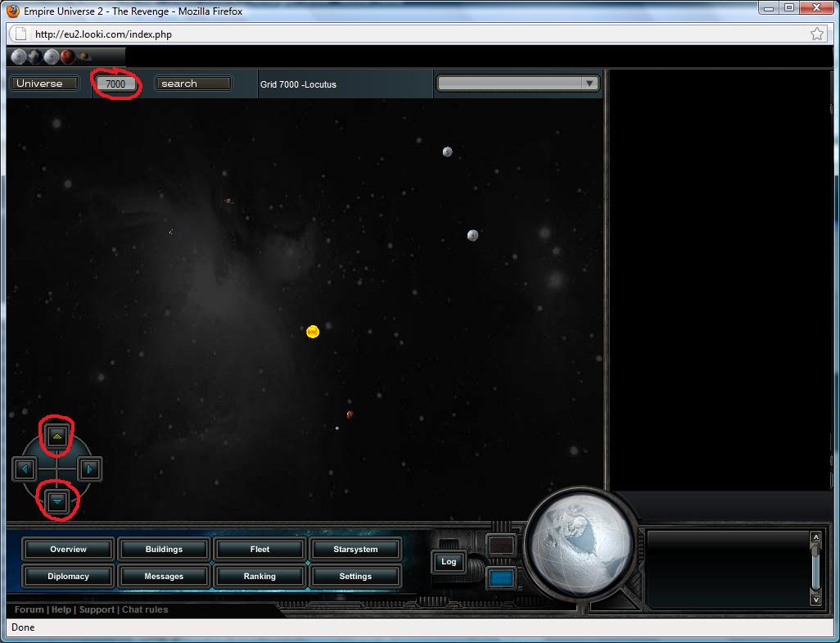Open the Starsystem menu
Image resolution: width=840 pixels, height=643 pixels.
355,550
